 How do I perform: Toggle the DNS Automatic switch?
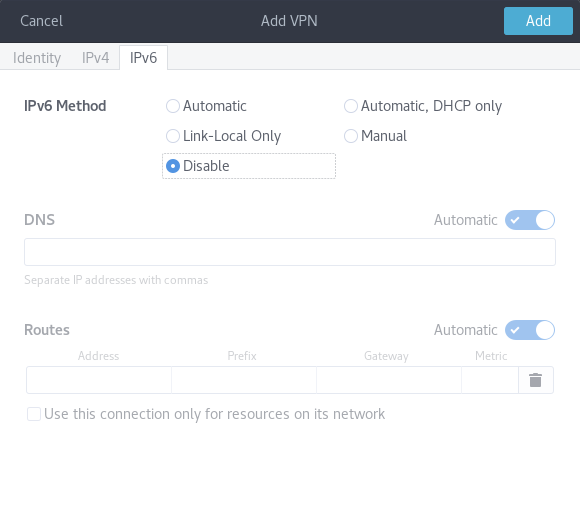(530, 220)
